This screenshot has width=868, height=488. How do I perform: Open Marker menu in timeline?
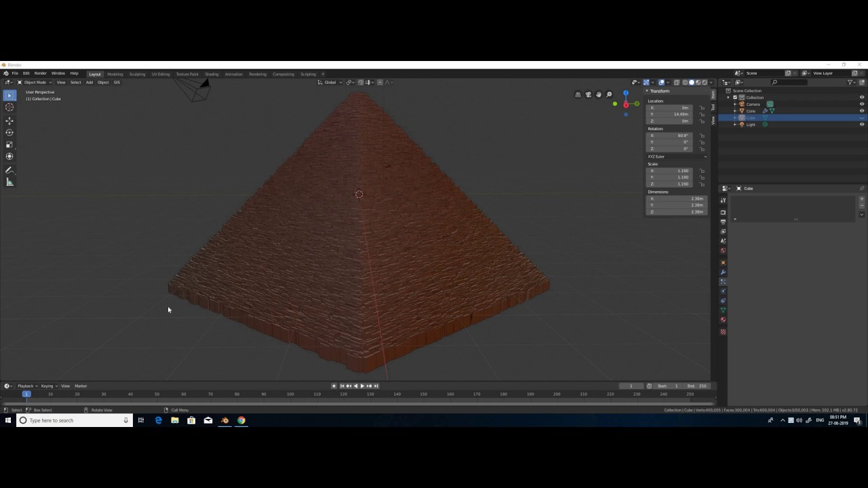click(81, 386)
